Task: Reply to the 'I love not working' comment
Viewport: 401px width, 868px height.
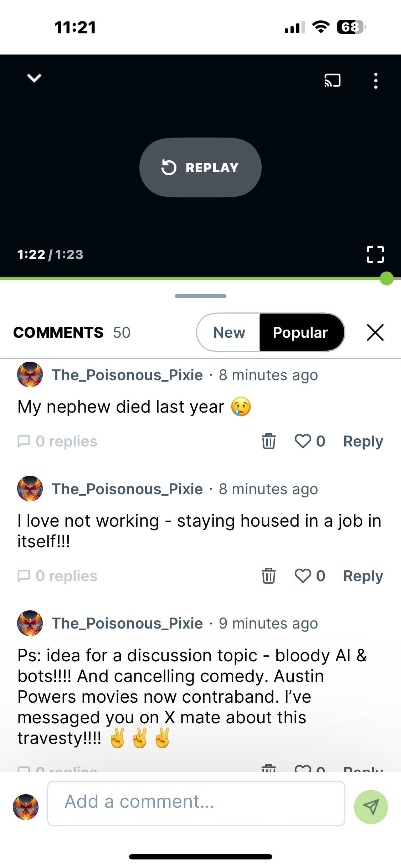Action: pyautogui.click(x=363, y=576)
